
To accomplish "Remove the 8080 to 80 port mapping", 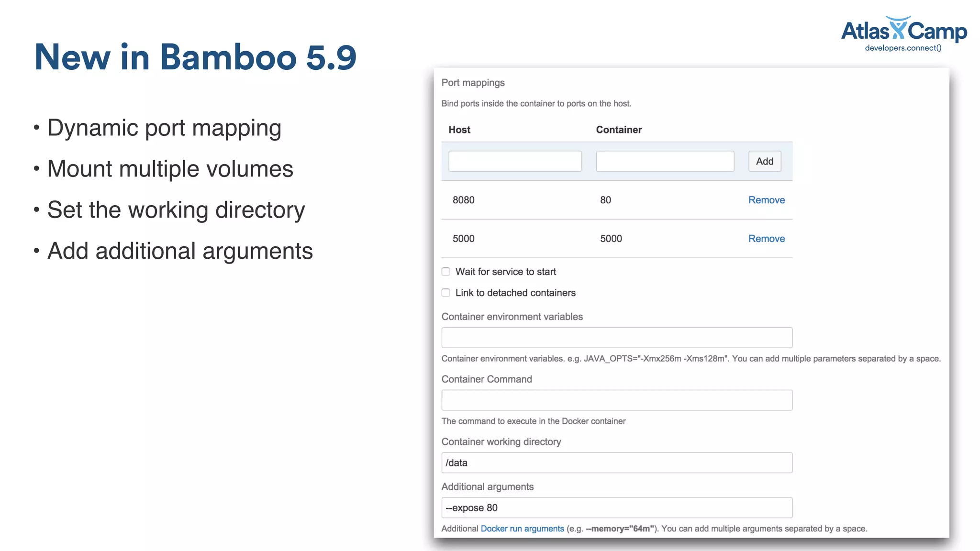I will click(x=766, y=200).
